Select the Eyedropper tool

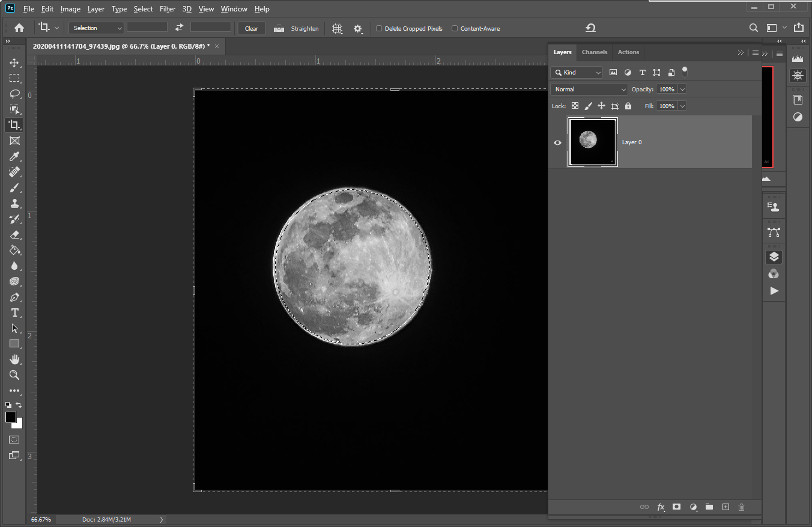tap(14, 156)
